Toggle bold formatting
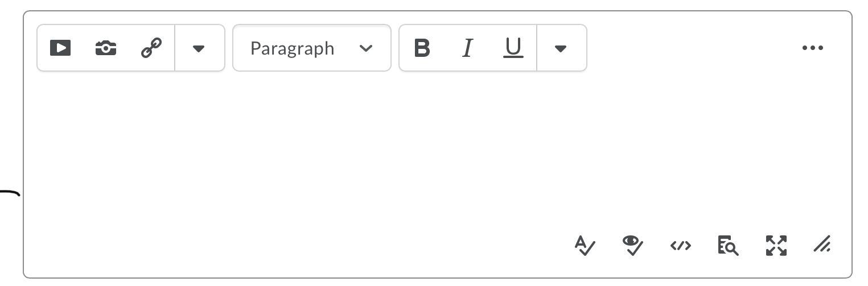Image resolution: width=868 pixels, height=286 pixels. pyautogui.click(x=422, y=48)
